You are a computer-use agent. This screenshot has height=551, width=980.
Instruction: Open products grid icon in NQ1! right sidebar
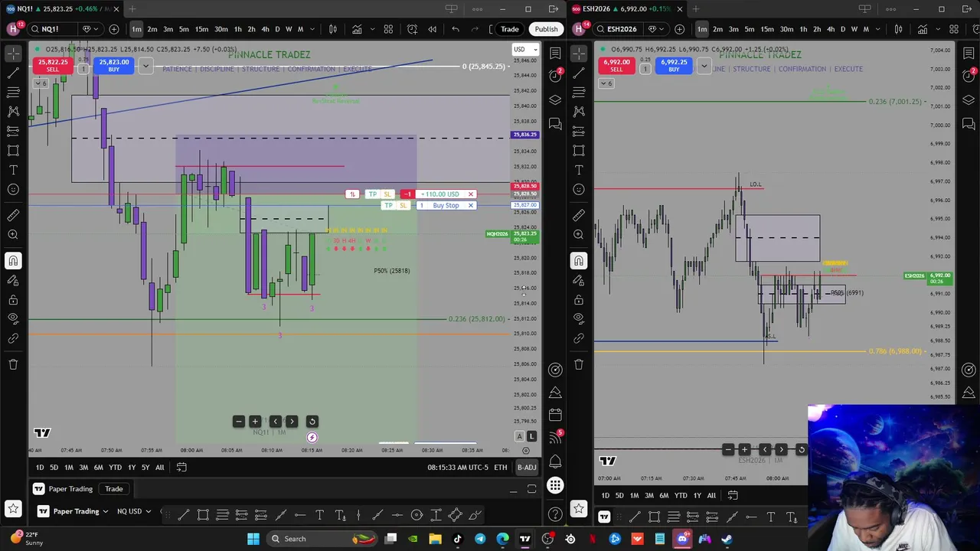pyautogui.click(x=555, y=486)
